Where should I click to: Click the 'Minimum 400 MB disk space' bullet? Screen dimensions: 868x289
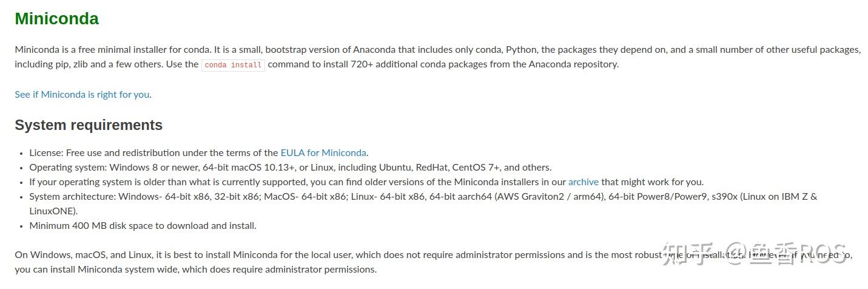coord(143,226)
